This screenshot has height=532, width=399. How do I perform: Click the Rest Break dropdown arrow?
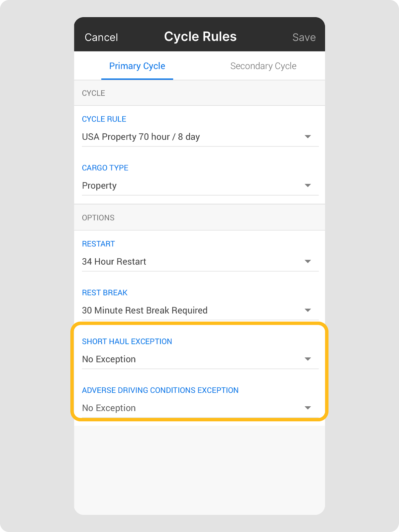pos(308,310)
